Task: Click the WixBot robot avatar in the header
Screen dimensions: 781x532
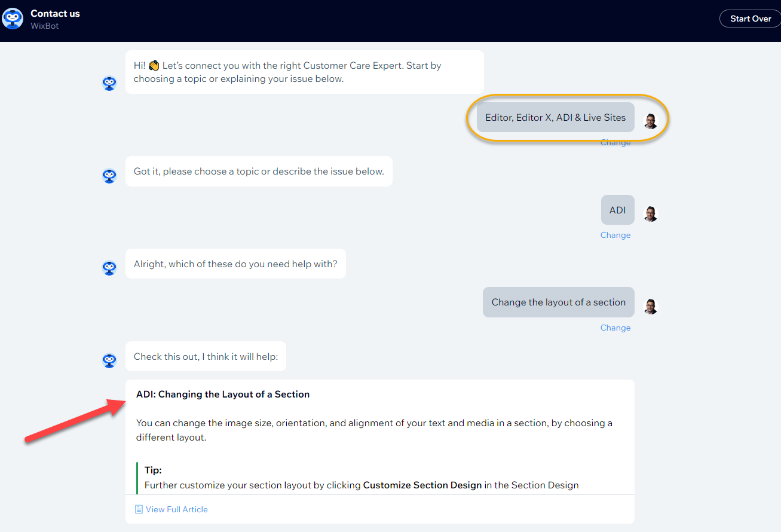Action: pyautogui.click(x=13, y=19)
